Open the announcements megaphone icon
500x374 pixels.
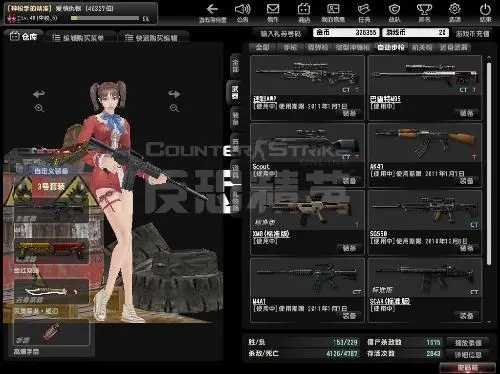point(242,9)
